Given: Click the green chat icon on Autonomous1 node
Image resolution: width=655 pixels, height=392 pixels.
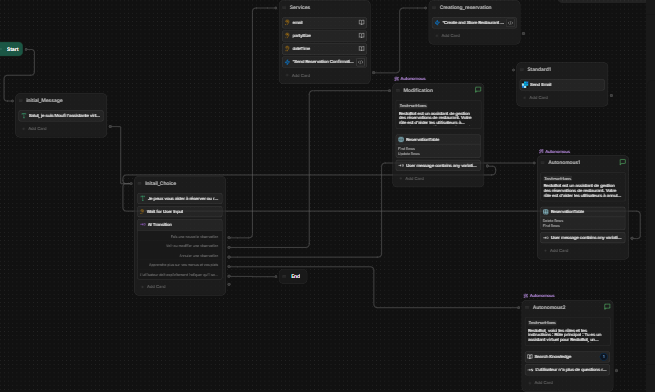Looking at the screenshot, I should [x=622, y=162].
